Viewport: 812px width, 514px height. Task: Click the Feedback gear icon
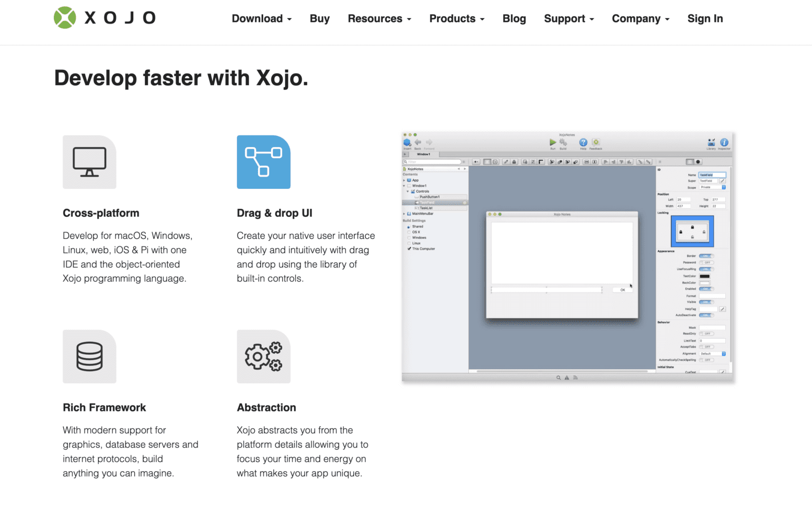pos(596,142)
